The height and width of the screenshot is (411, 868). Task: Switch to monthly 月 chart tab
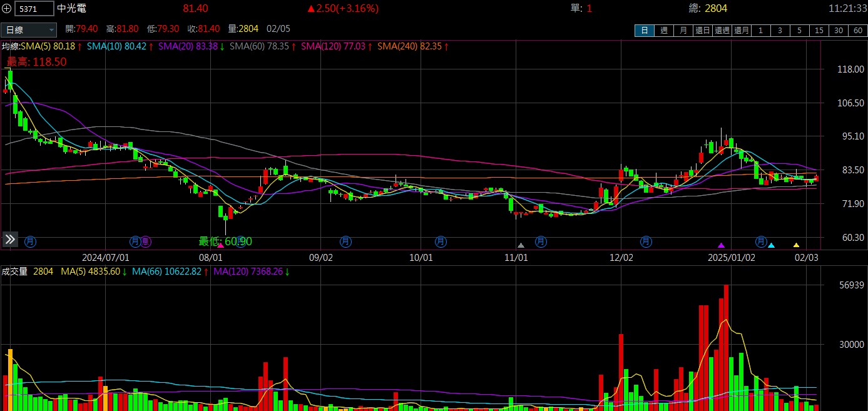point(683,30)
